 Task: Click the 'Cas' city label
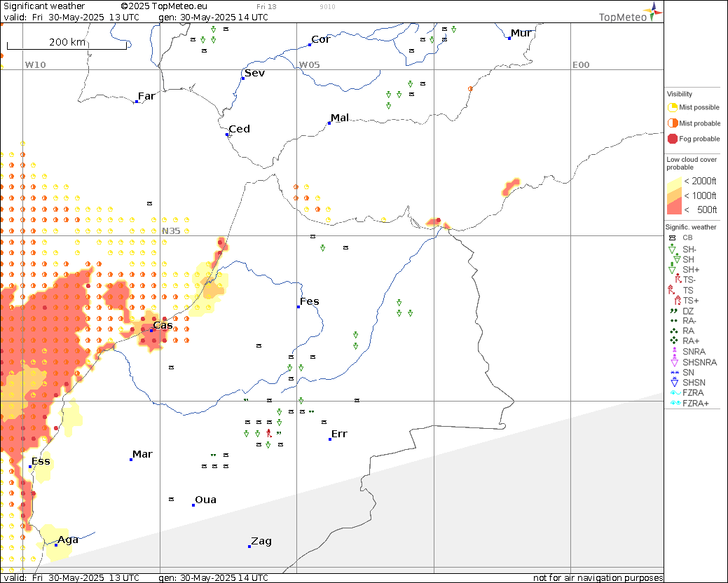[163, 325]
